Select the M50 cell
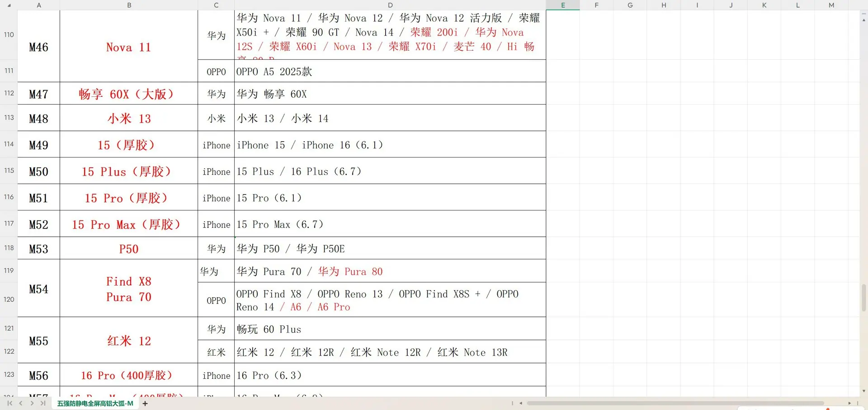Image resolution: width=868 pixels, height=410 pixels. pyautogui.click(x=39, y=171)
